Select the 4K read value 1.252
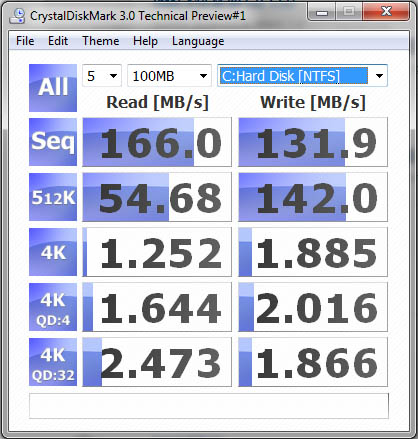This screenshot has height=439, width=418. pyautogui.click(x=157, y=252)
